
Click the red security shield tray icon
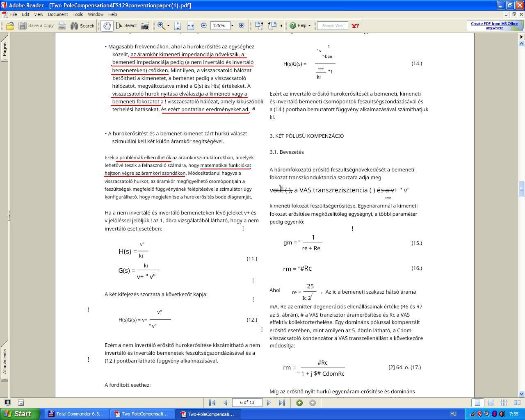[479, 414]
